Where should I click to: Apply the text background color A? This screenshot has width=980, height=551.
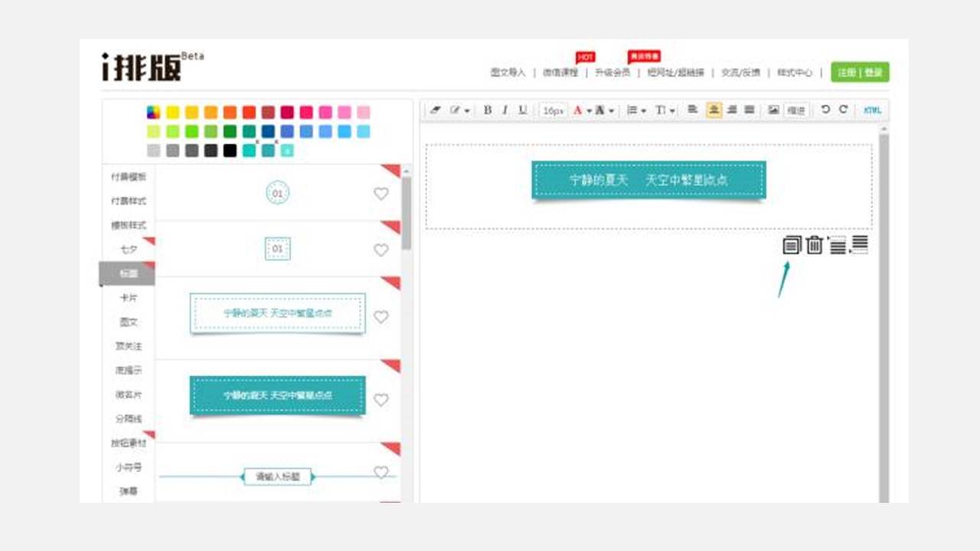600,110
